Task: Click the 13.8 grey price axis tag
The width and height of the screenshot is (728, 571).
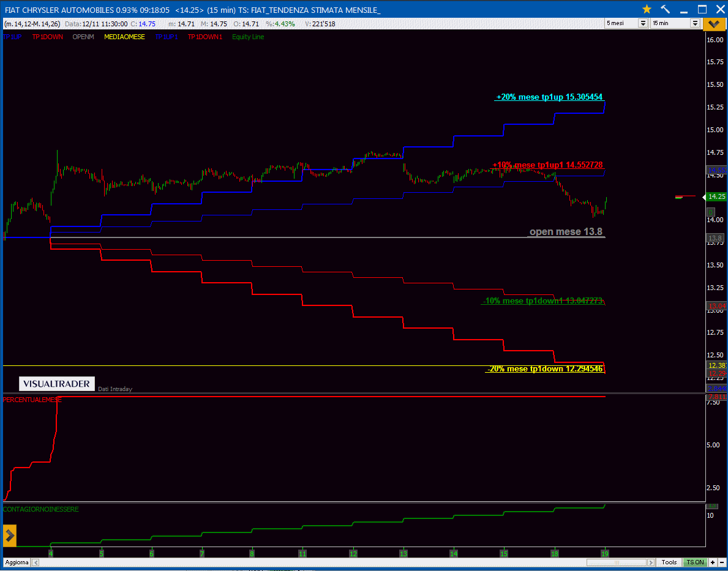Action: 714,238
